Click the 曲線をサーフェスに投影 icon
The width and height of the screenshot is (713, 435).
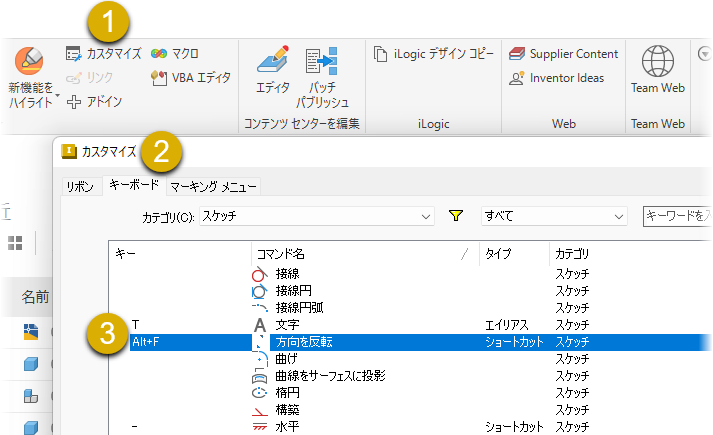260,376
